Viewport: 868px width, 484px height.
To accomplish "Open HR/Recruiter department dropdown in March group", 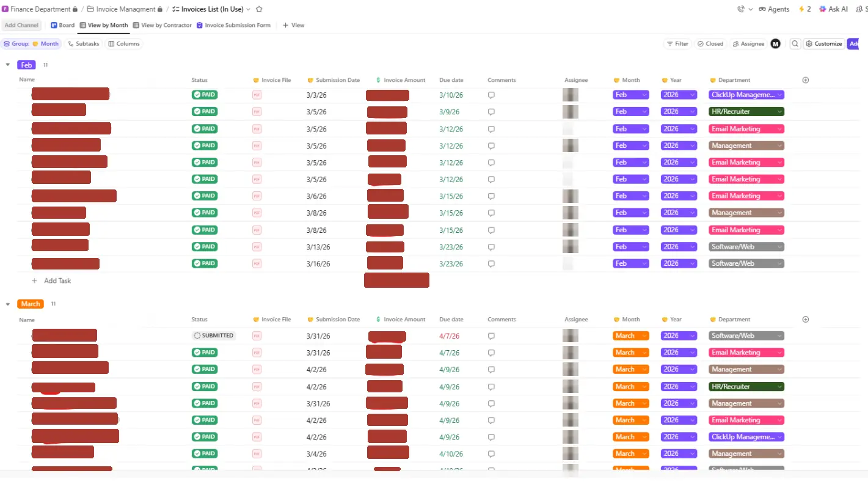I will [x=746, y=386].
